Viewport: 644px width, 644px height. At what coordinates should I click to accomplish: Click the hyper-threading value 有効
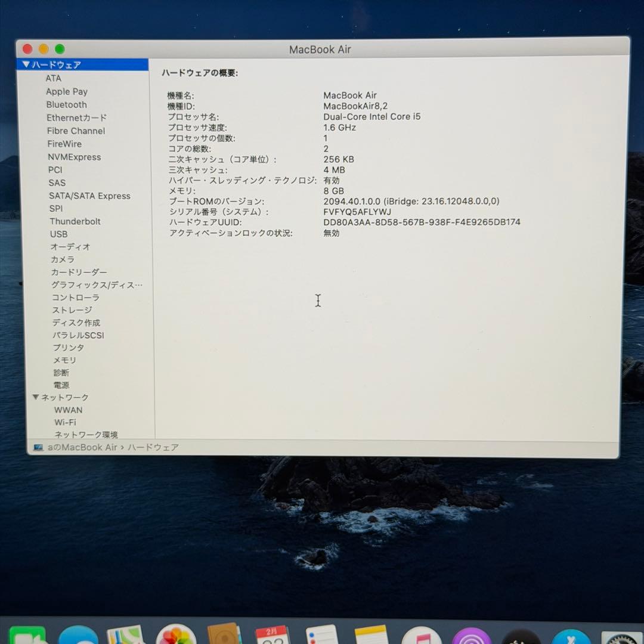click(332, 180)
